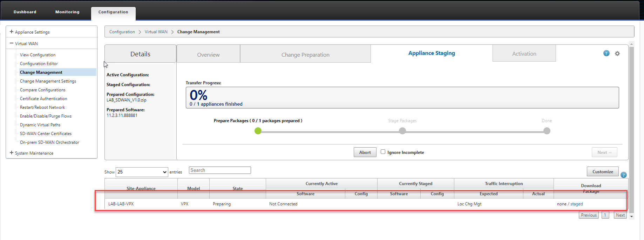This screenshot has height=240, width=644.
Task: Collapse Virtual WAN minus icon
Action: tap(12, 43)
